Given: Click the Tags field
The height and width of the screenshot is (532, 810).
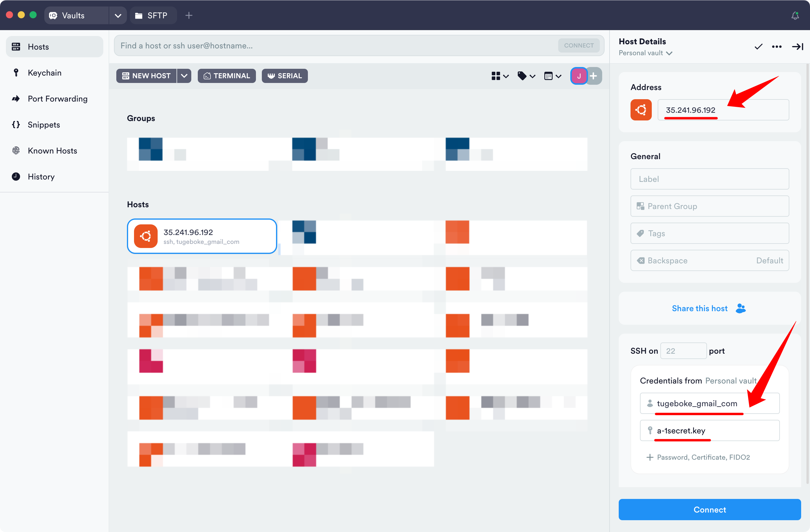Looking at the screenshot, I should 710,234.
